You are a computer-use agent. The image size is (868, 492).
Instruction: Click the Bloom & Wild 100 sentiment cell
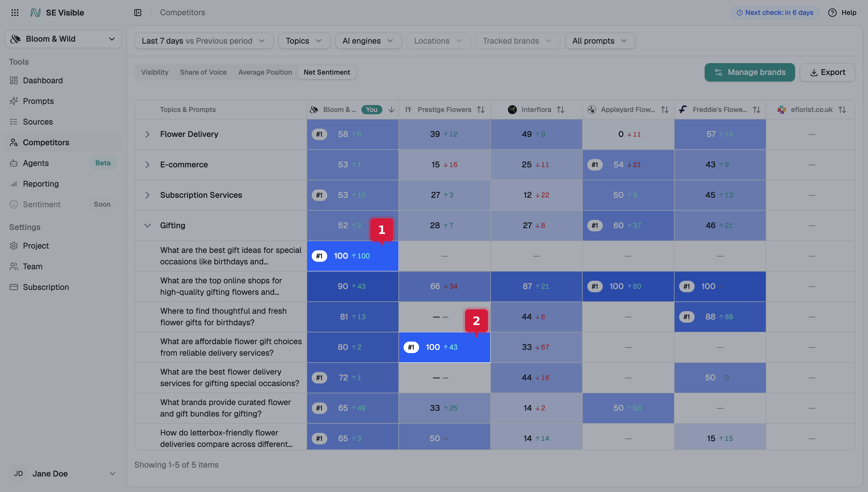tap(352, 256)
